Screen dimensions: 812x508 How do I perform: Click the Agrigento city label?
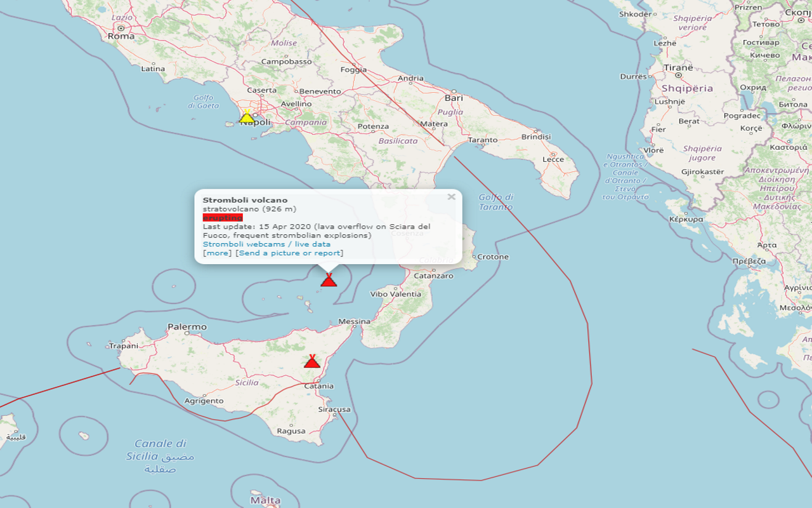click(x=204, y=401)
